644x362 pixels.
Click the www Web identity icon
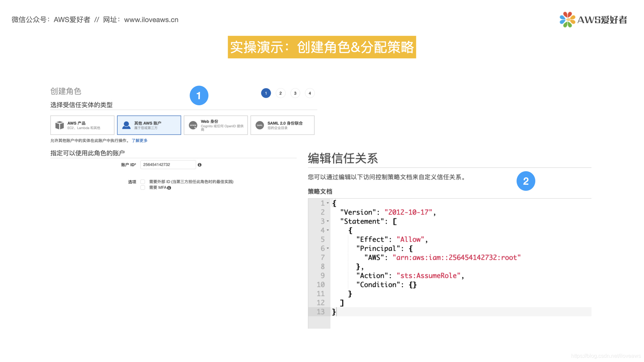193,125
